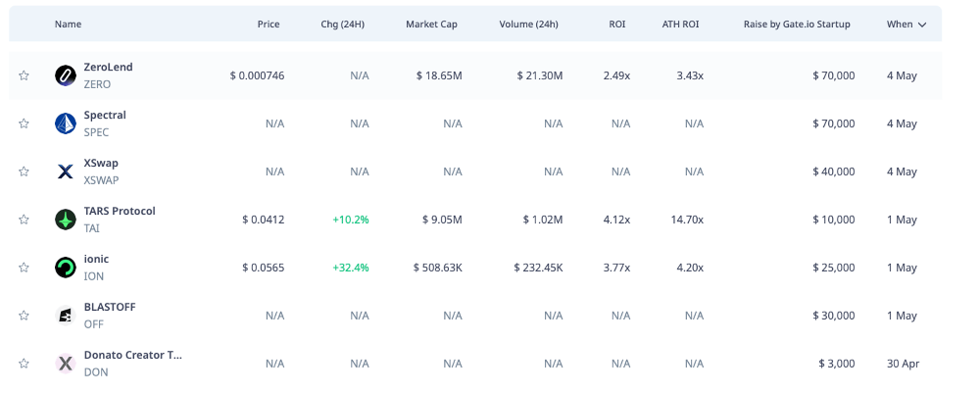Click the BLASTOFF token logo

coord(66,316)
